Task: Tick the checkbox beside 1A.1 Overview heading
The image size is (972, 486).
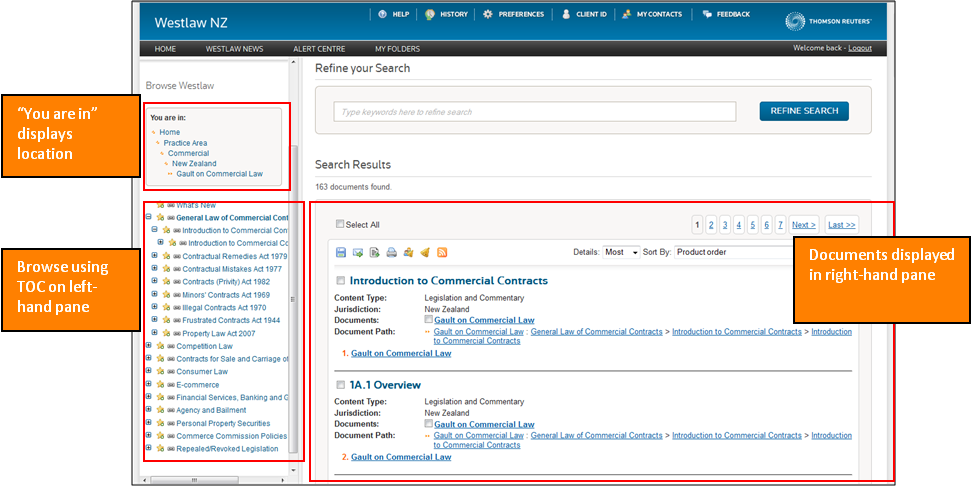Action: click(x=340, y=385)
